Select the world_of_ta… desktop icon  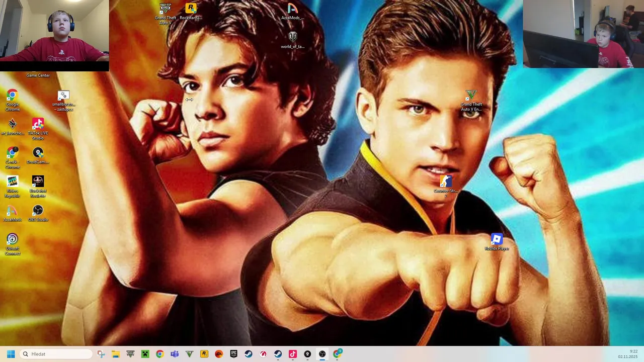[x=292, y=40]
